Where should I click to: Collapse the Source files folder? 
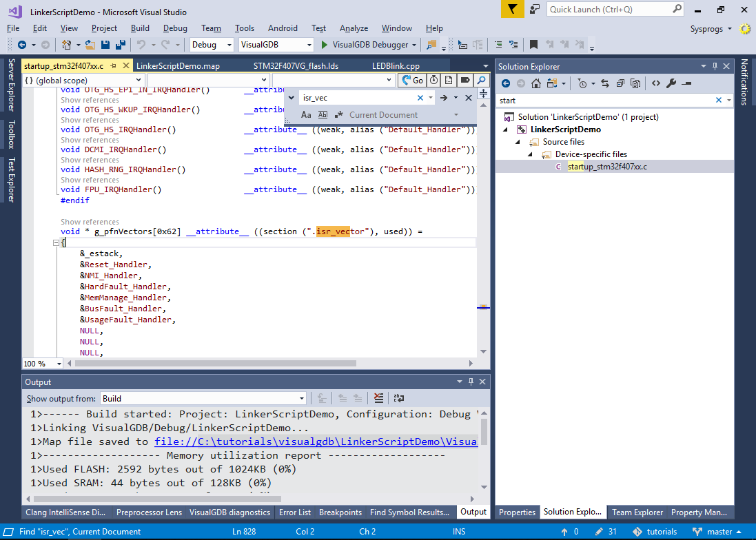click(x=518, y=142)
